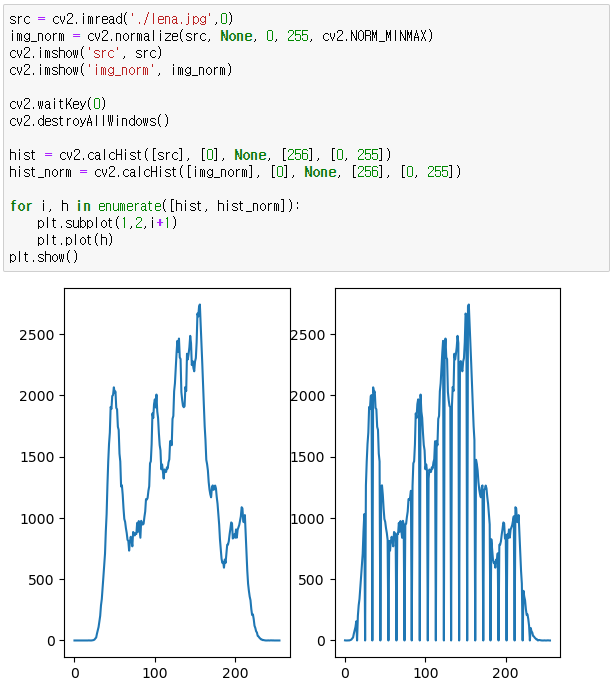The height and width of the screenshot is (684, 612).
Task: Click x-axis label 200 of the spiky histogram
Action: pyautogui.click(x=506, y=673)
